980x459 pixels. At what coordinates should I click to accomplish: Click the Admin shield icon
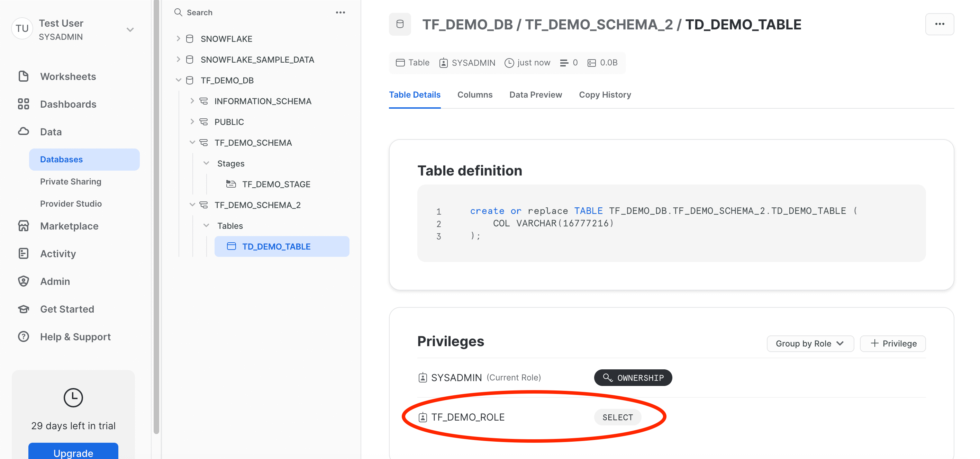23,281
